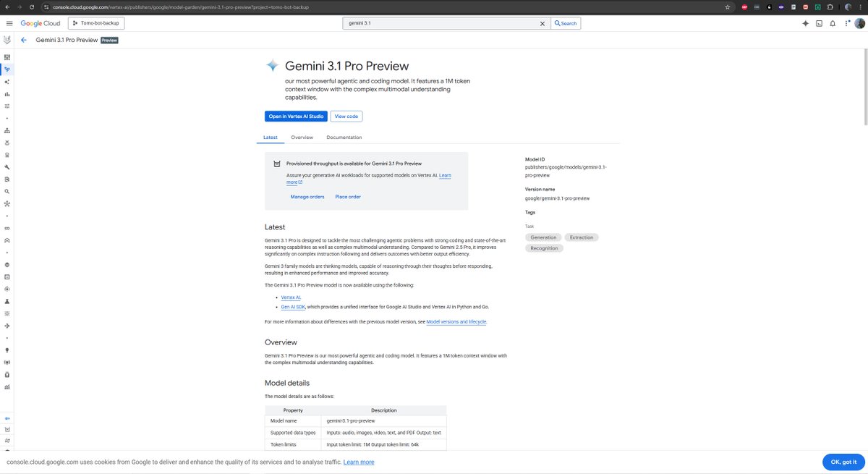Image resolution: width=868 pixels, height=474 pixels.
Task: Click the blue collapse arrow near the sidebar bottom
Action: [7, 418]
